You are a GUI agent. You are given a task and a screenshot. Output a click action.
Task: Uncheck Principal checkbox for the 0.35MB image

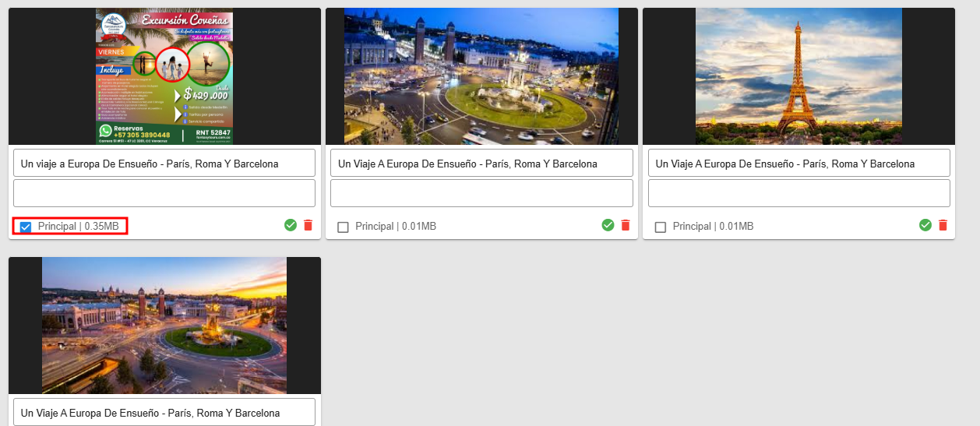tap(26, 227)
